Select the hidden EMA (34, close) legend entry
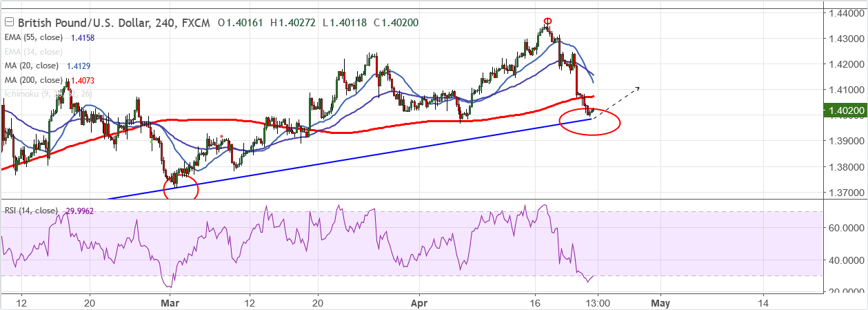The image size is (868, 310). pos(34,52)
